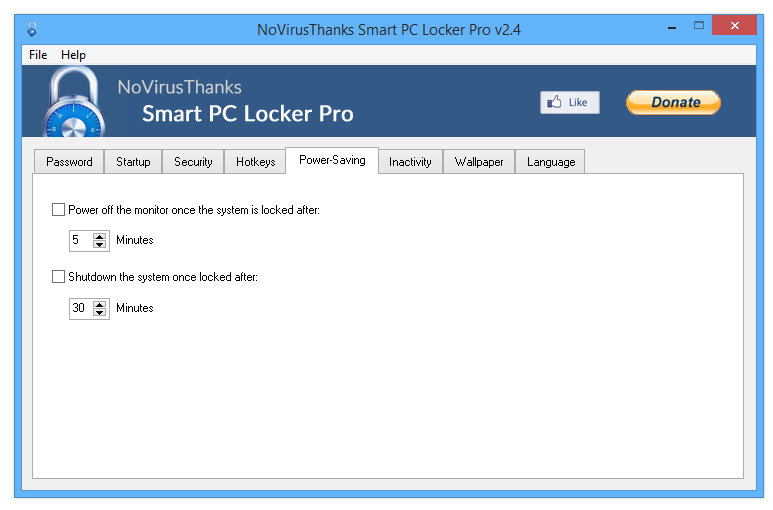Switch to the Inactivity tab
773x510 pixels.
pyautogui.click(x=410, y=162)
